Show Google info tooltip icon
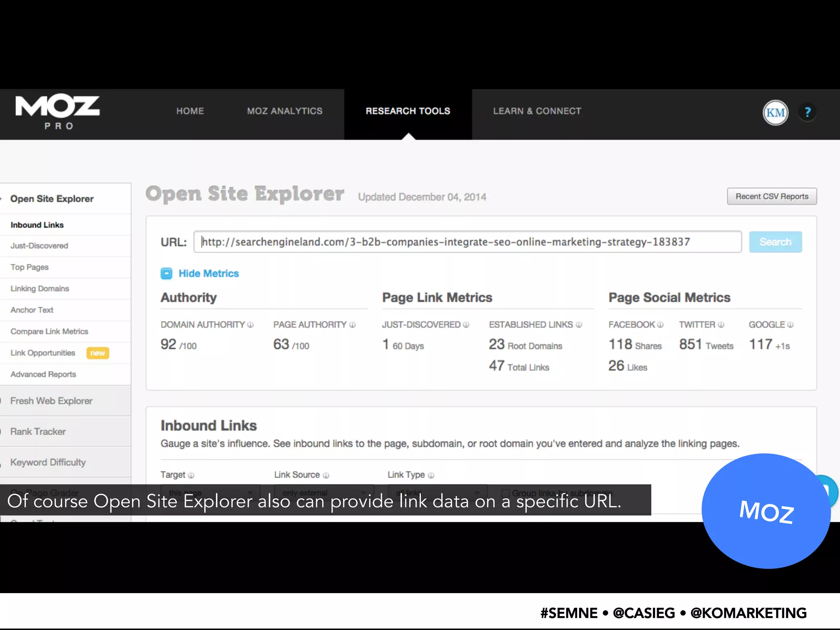Viewport: 840px width, 630px height. click(790, 325)
